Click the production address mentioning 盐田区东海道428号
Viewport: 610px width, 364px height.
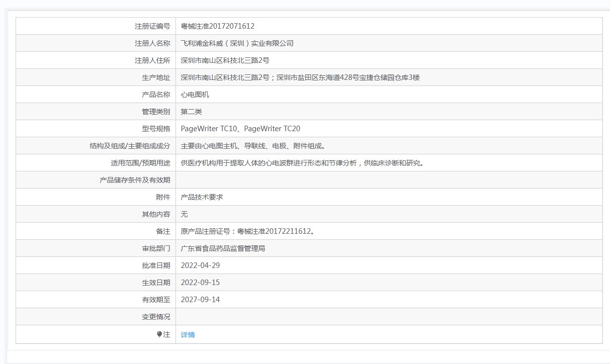[300, 77]
